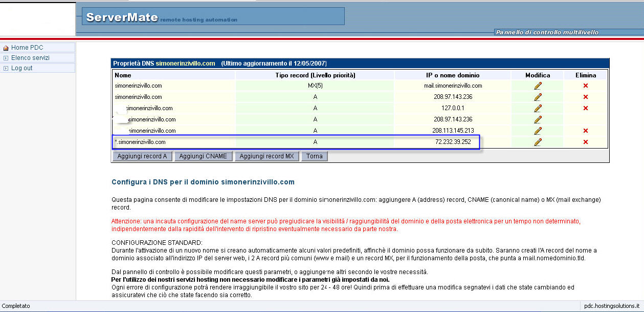The height and width of the screenshot is (312, 644).
Task: Go to Home PDC in the sidebar
Action: 27,48
